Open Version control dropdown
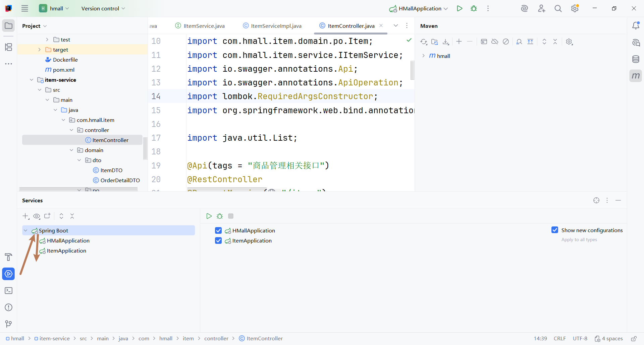 pyautogui.click(x=103, y=8)
